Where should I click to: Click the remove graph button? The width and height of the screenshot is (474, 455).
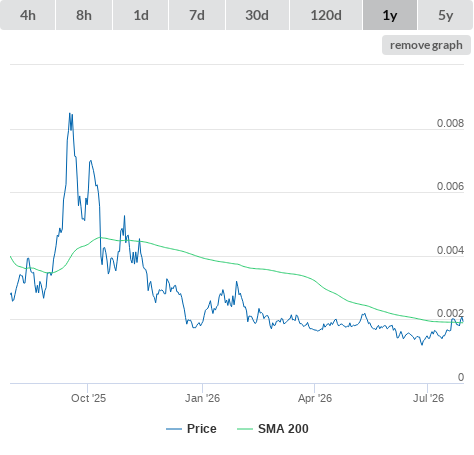[x=426, y=45]
